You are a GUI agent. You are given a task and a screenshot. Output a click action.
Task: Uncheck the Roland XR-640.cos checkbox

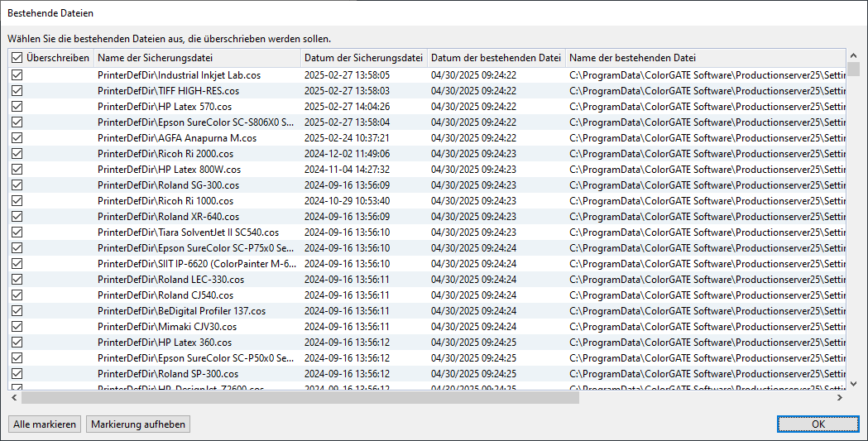coord(17,217)
